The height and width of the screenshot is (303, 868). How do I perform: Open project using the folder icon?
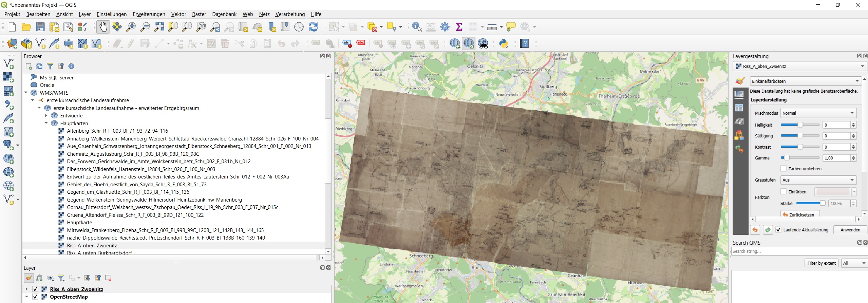click(x=26, y=27)
